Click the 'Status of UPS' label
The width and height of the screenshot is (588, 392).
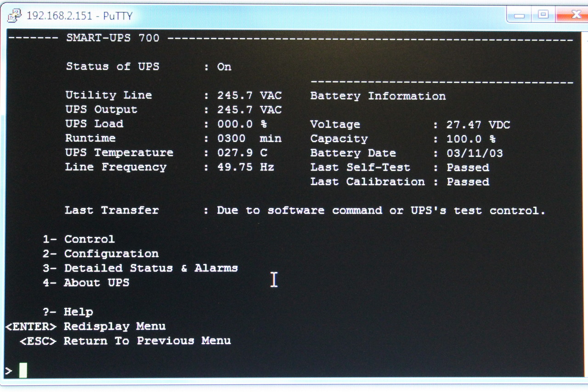113,66
